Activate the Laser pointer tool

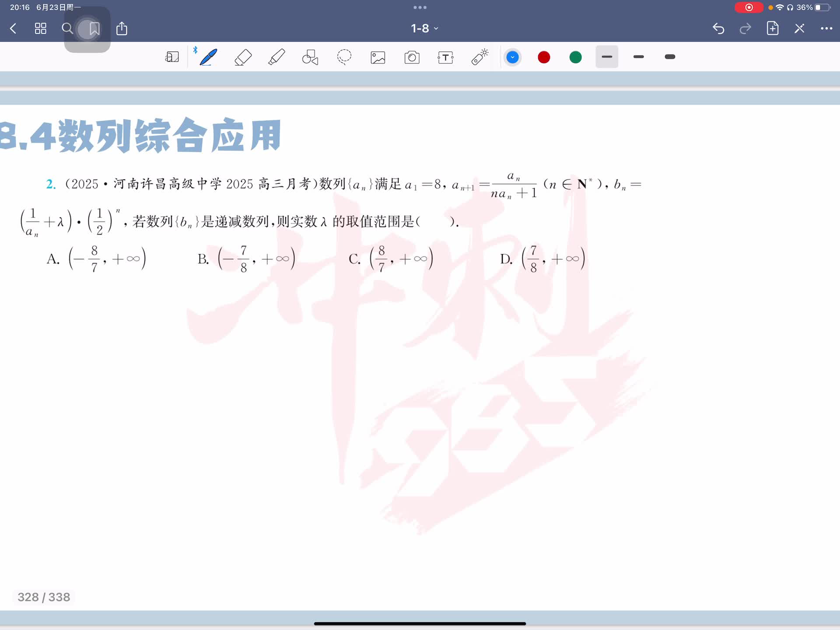[x=480, y=57]
